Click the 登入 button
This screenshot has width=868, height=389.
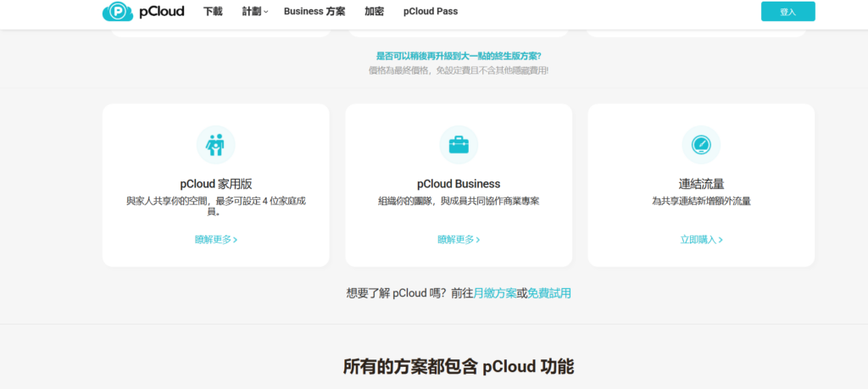pos(787,12)
